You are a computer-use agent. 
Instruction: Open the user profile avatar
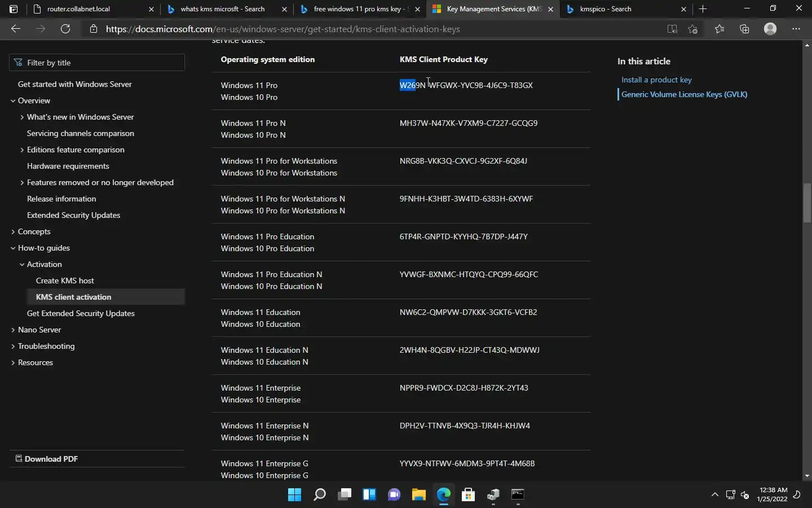[770, 29]
